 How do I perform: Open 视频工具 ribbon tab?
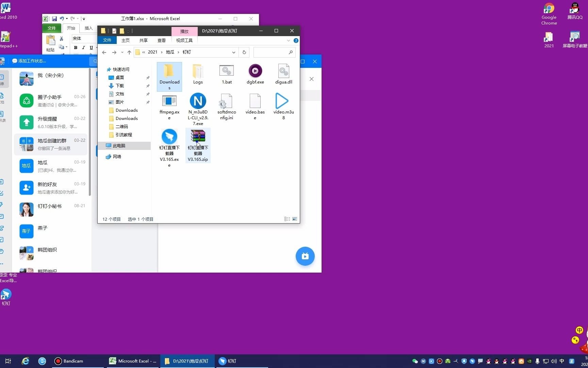click(184, 40)
